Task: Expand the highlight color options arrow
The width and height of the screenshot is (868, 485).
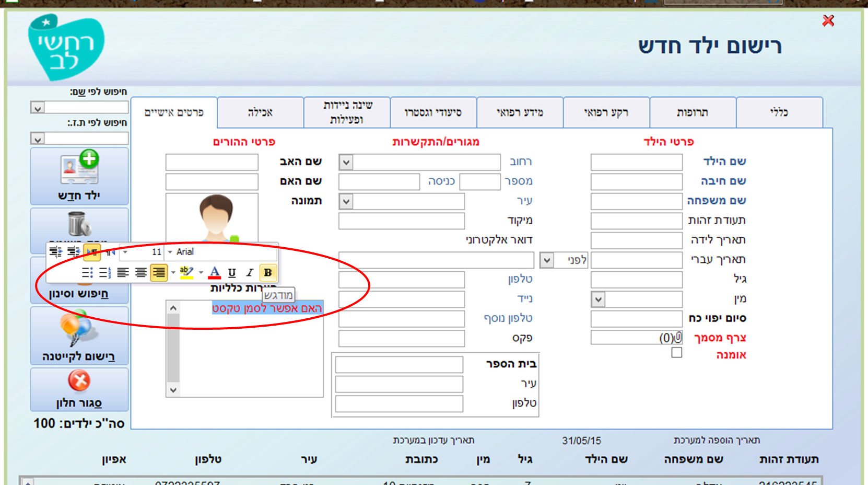Action: (173, 272)
